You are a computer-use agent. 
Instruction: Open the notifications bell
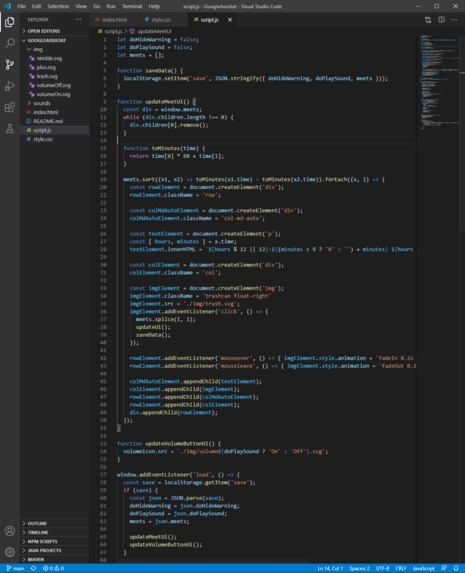(456, 568)
